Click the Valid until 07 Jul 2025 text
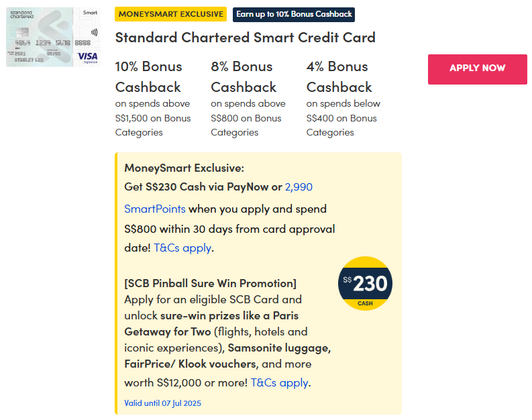 (162, 403)
